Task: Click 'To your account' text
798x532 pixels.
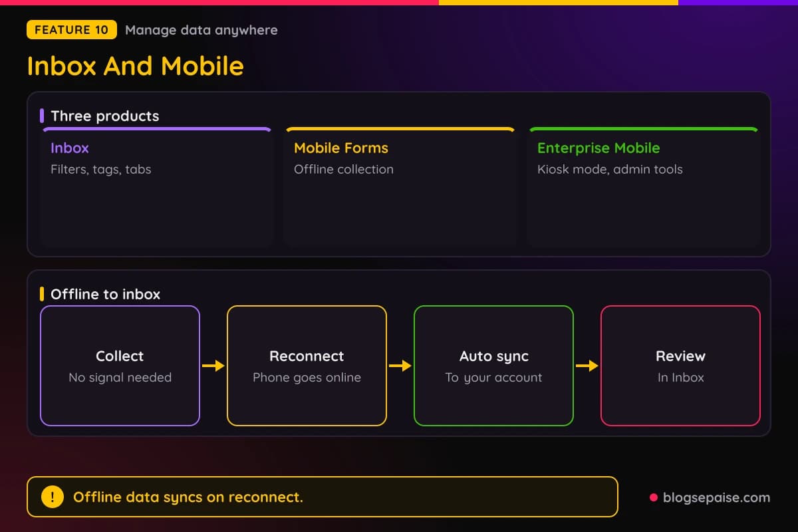Action: coord(493,378)
